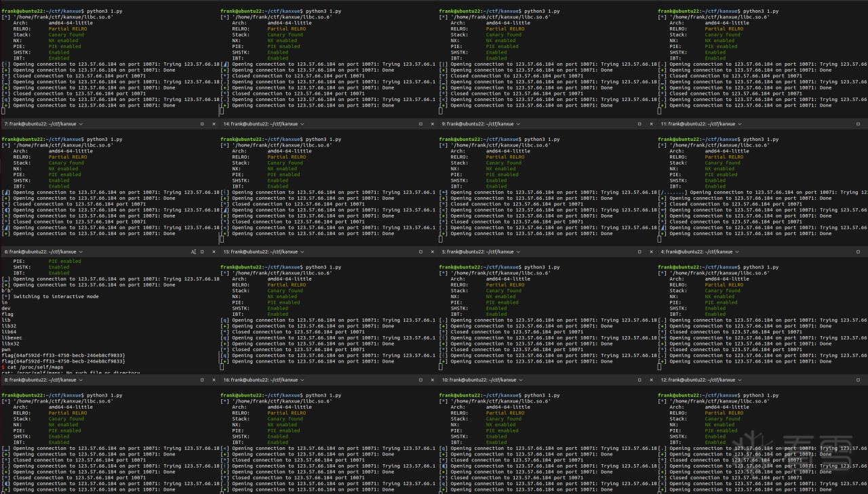Screen dimensions: 868x494
Task: Maximize terminal pane 6
Action: 202,251
